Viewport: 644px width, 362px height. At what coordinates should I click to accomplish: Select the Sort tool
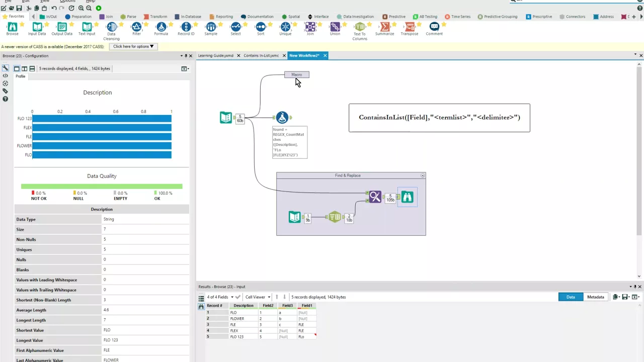261,29
